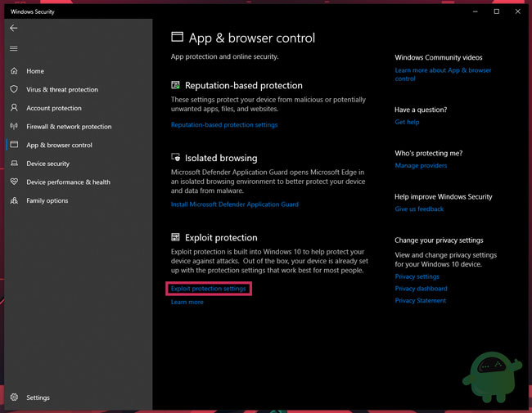Open Privacy Statement link

click(421, 300)
